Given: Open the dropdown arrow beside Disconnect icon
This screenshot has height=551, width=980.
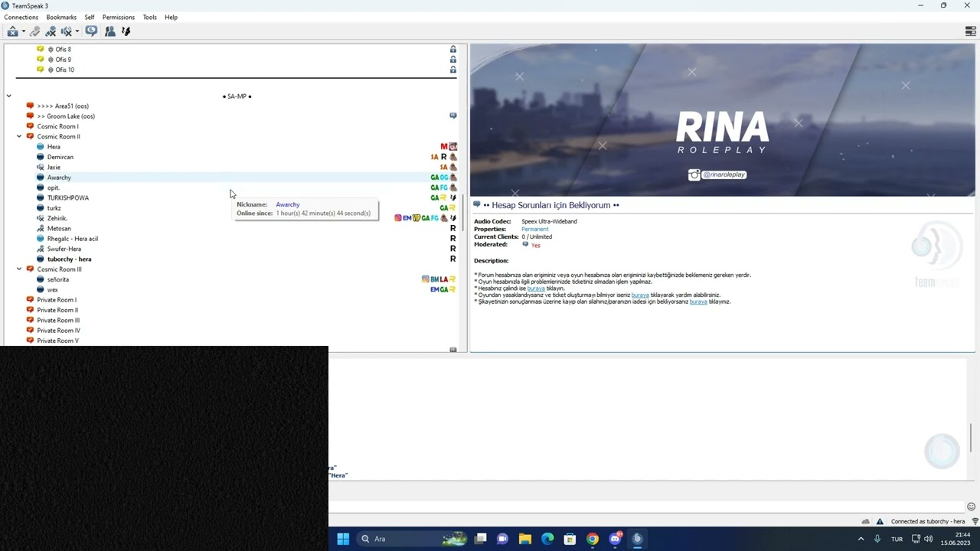Looking at the screenshot, I should 24,31.
